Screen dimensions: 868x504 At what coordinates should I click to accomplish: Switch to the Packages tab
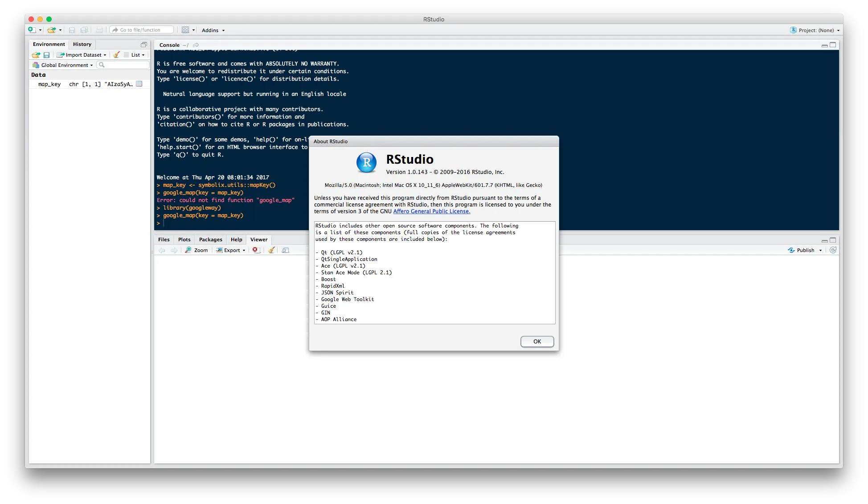tap(210, 240)
